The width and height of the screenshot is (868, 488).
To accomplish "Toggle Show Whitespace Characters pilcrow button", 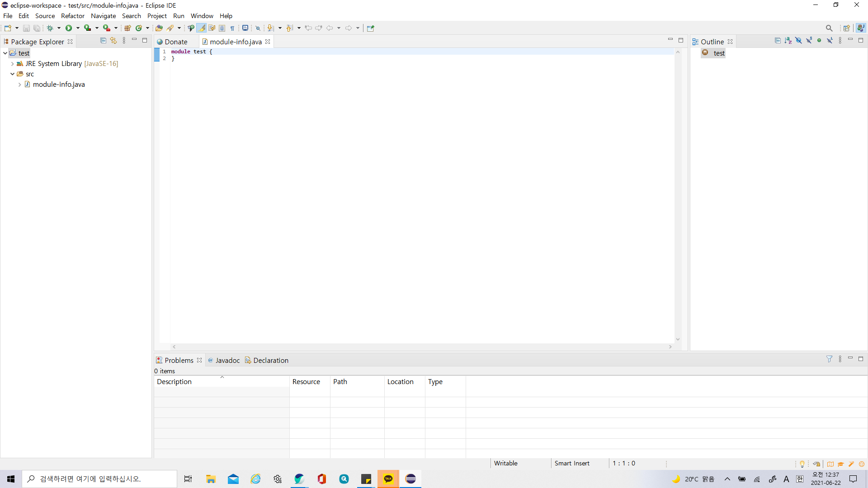I will pyautogui.click(x=232, y=28).
